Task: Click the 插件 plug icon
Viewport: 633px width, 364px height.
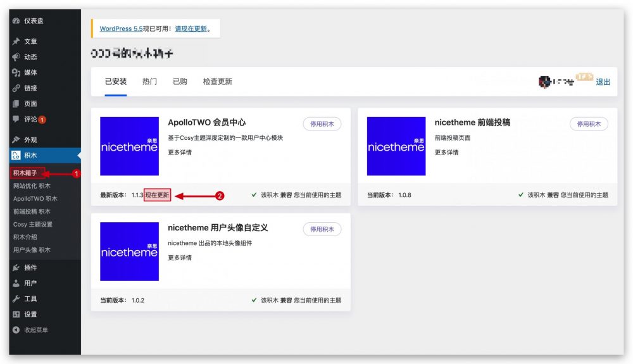Action: (x=16, y=268)
